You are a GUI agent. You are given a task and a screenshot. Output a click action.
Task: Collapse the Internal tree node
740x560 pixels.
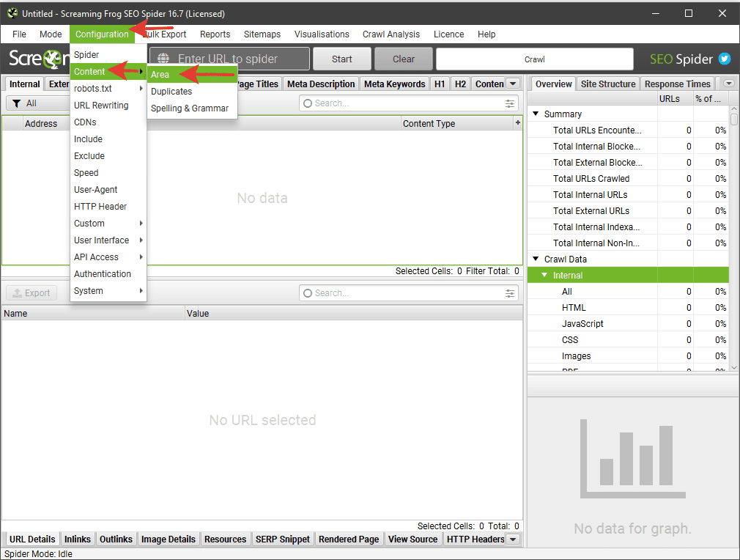(x=544, y=275)
